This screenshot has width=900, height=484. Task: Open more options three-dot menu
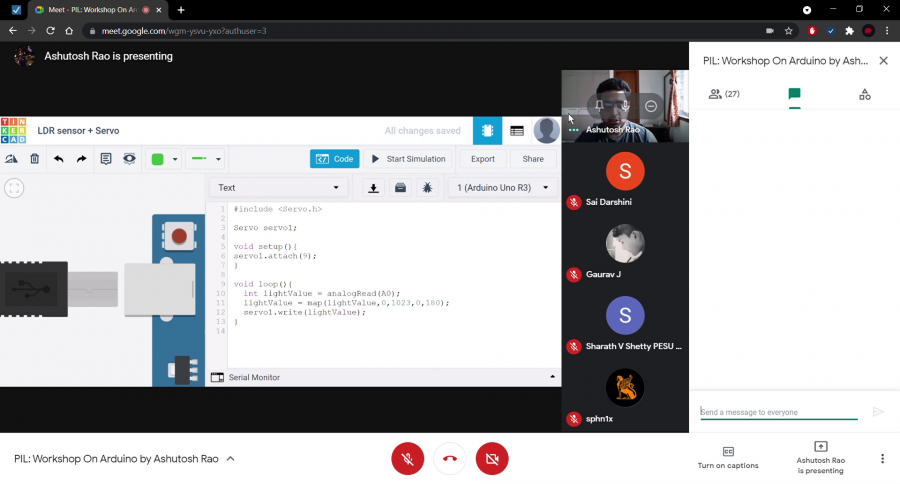pos(882,459)
